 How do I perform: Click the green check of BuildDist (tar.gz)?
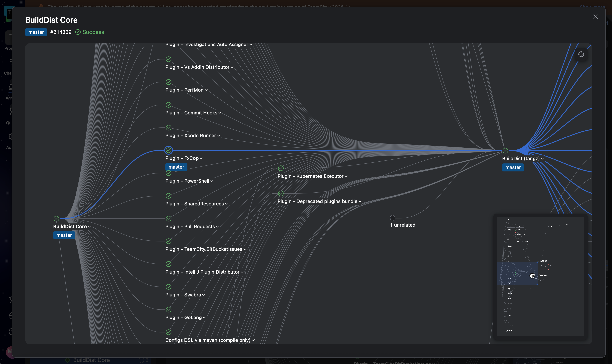505,150
